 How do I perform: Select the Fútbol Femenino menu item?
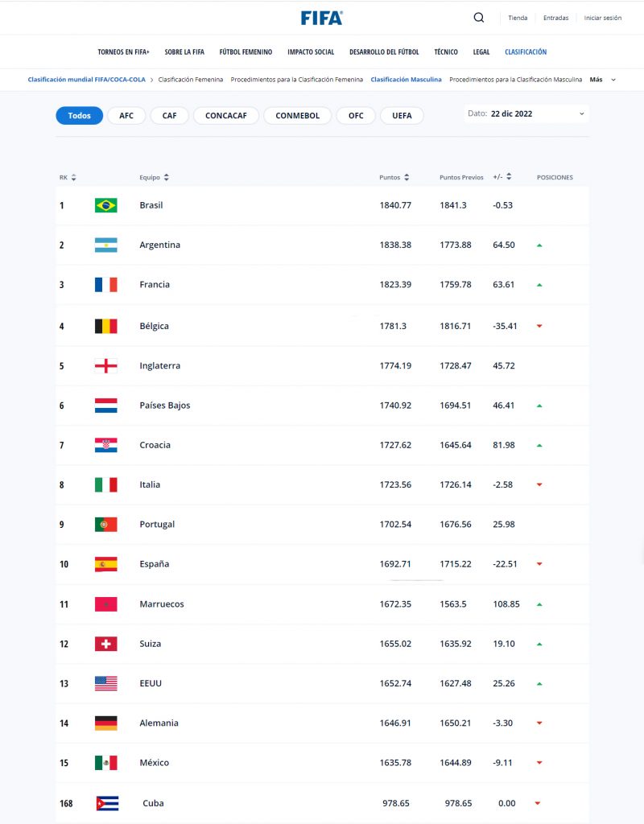pos(246,51)
